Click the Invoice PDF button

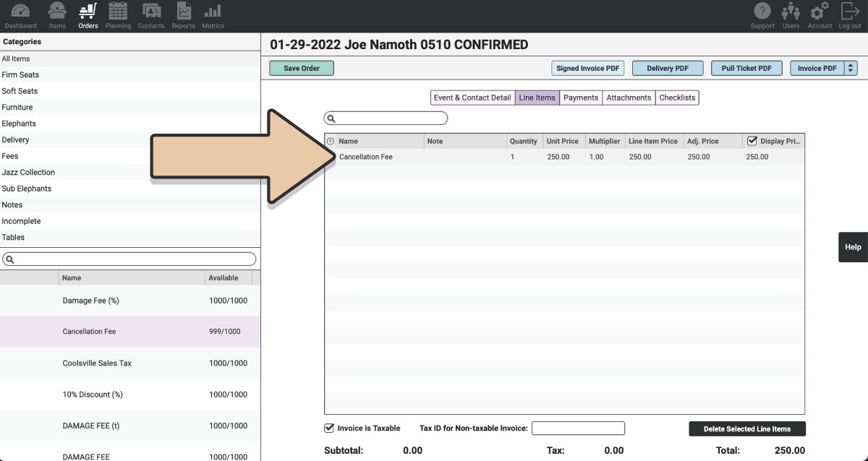coord(817,68)
